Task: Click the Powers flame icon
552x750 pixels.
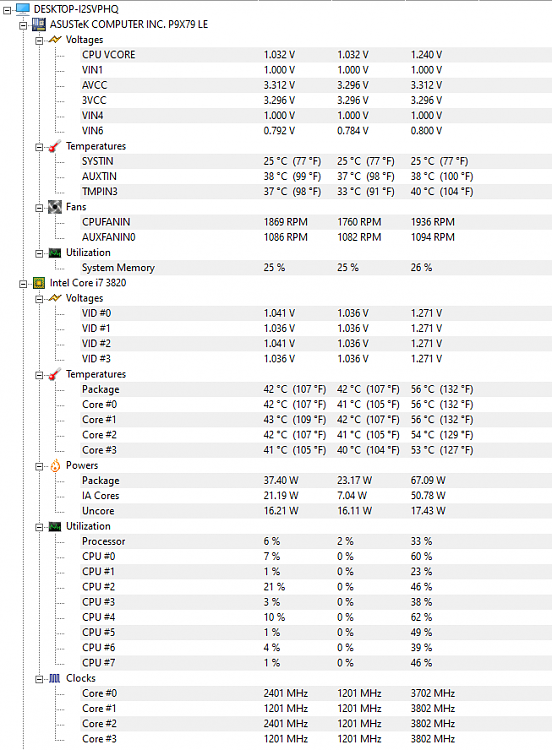Action: click(x=55, y=465)
